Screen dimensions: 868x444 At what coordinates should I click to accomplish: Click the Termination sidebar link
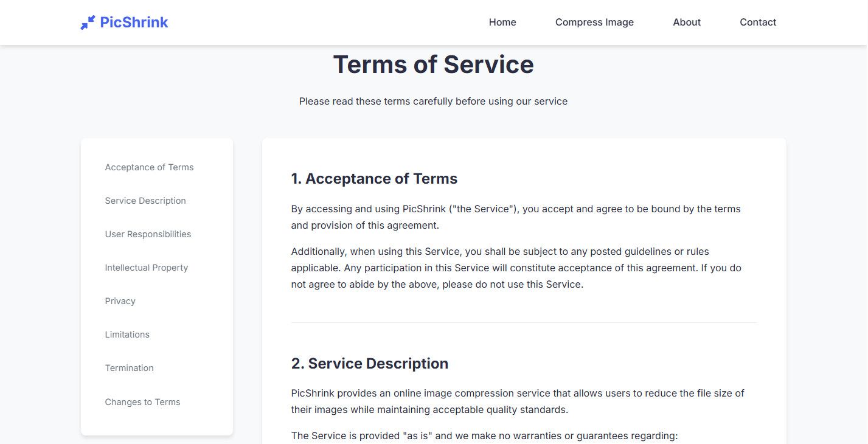(129, 368)
